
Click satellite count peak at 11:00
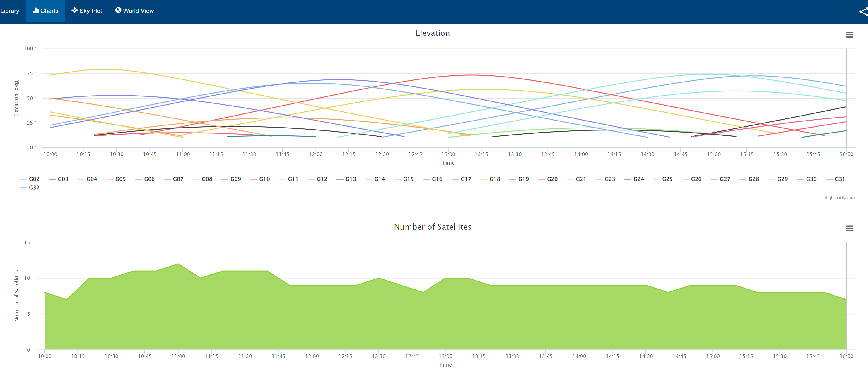178,264
